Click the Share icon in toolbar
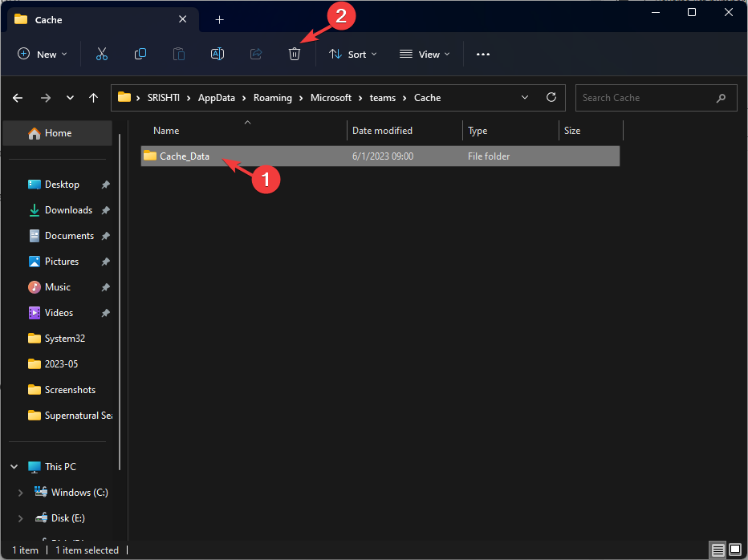 (x=256, y=54)
